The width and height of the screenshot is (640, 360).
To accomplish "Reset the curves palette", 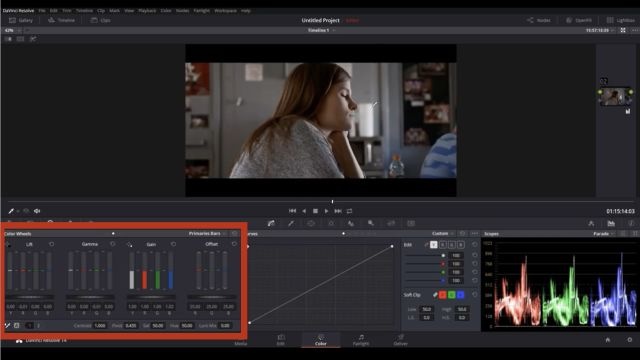I will coord(462,233).
